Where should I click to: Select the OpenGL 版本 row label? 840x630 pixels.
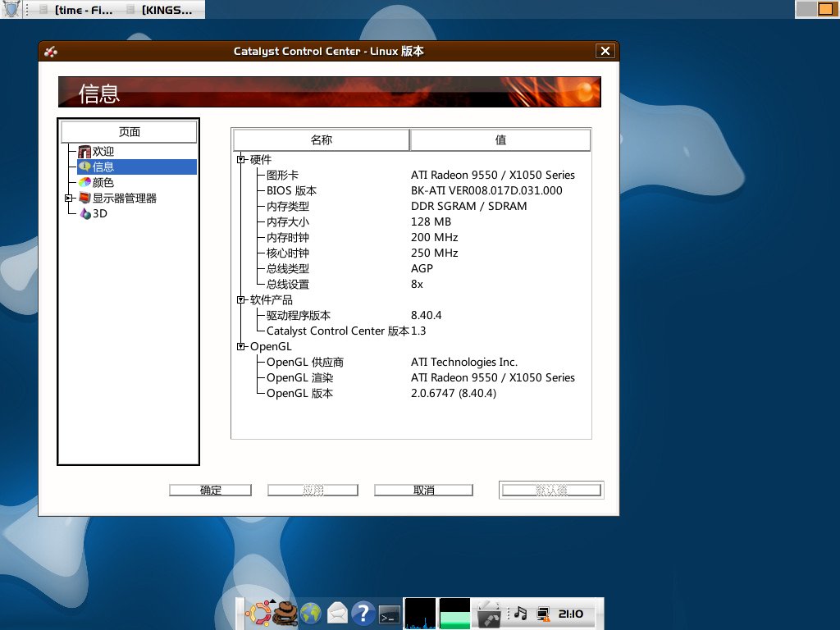(299, 393)
